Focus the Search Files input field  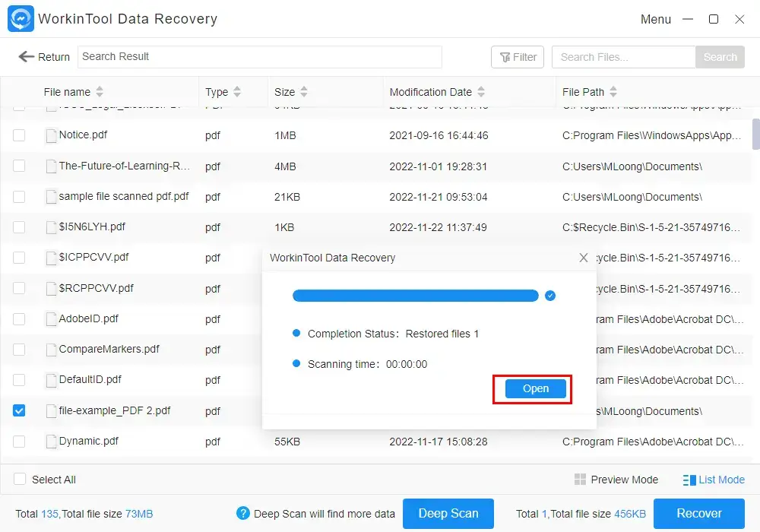pos(623,57)
